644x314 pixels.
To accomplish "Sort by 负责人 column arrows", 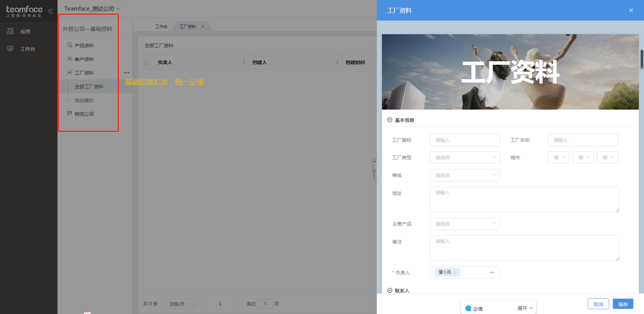I will [x=244, y=62].
